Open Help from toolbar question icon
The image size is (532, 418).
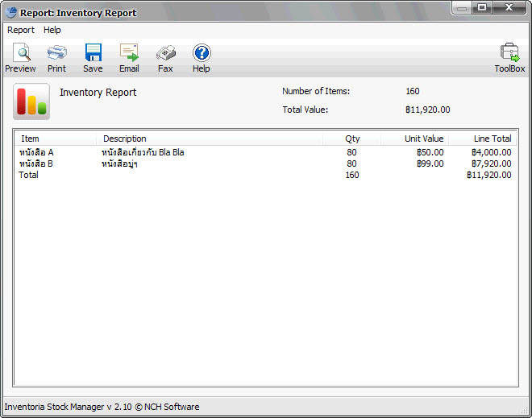point(202,58)
